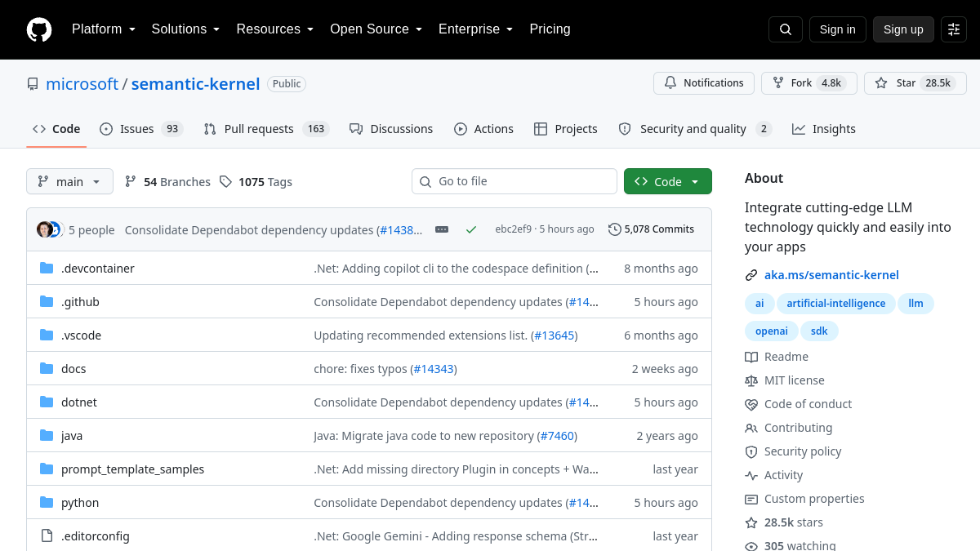
Task: Open the docs folder
Action: click(x=73, y=369)
